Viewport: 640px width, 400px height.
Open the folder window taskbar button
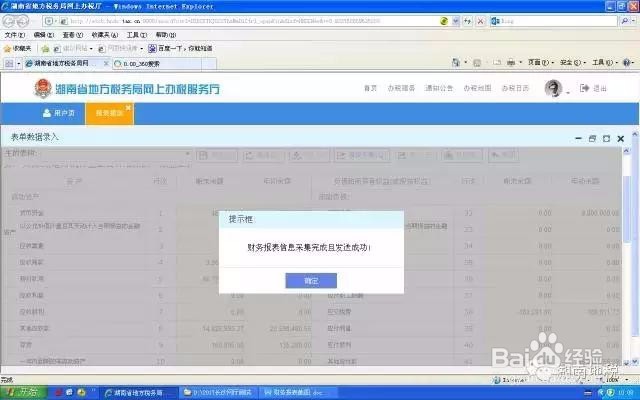point(219,393)
